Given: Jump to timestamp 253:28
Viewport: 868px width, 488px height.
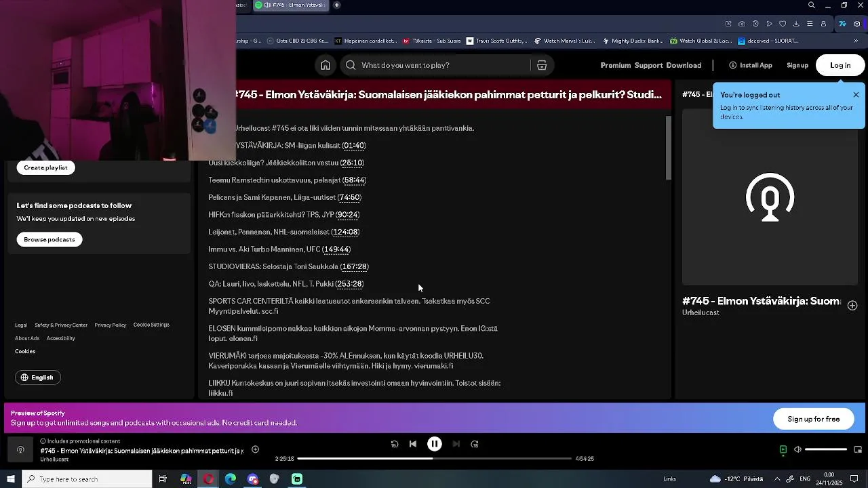Looking at the screenshot, I should pyautogui.click(x=349, y=284).
